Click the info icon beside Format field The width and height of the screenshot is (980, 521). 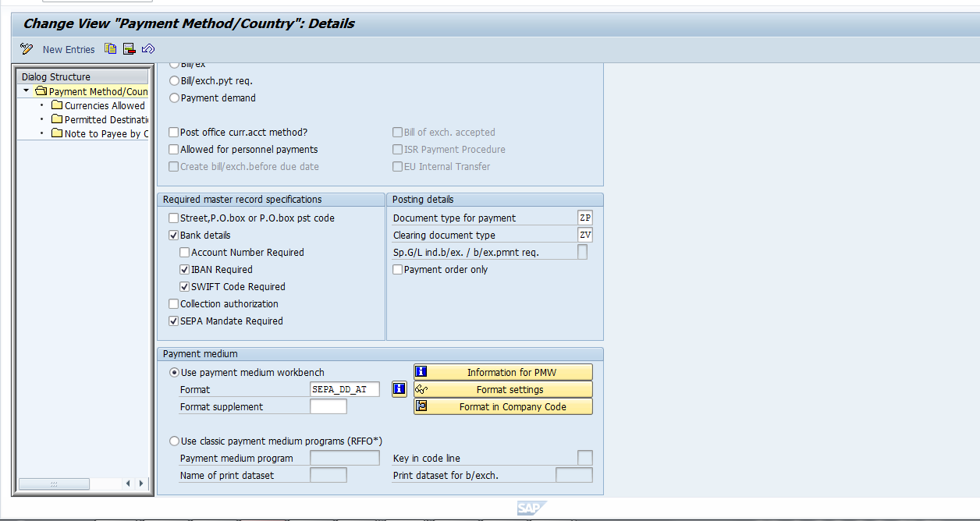pos(399,389)
